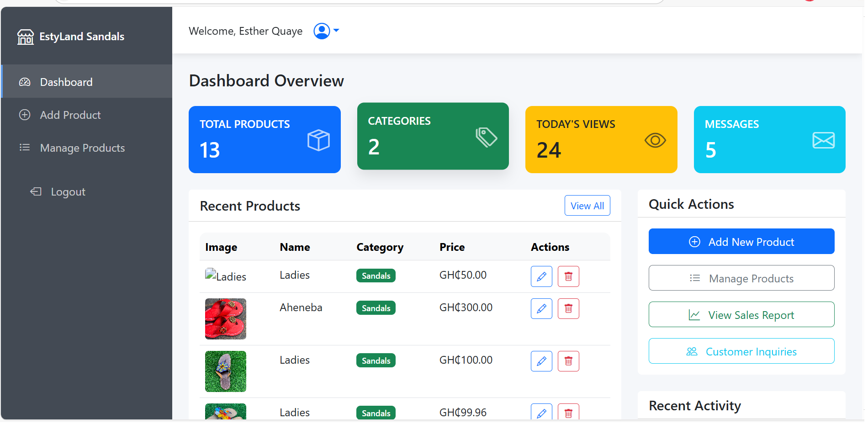The height and width of the screenshot is (424, 868).
Task: Delete the GH₵100.00 Ladies product
Action: point(568,361)
